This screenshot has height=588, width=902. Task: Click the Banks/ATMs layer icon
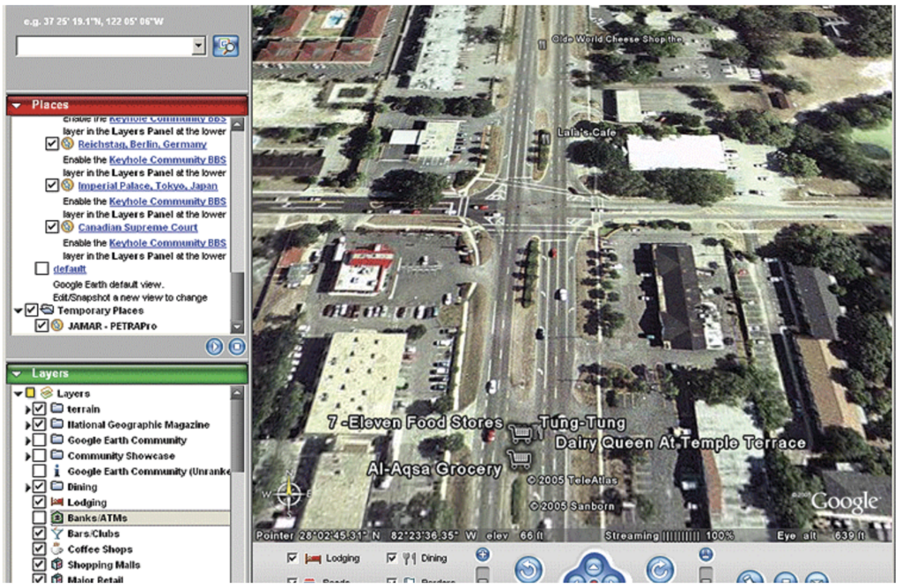pyautogui.click(x=57, y=518)
